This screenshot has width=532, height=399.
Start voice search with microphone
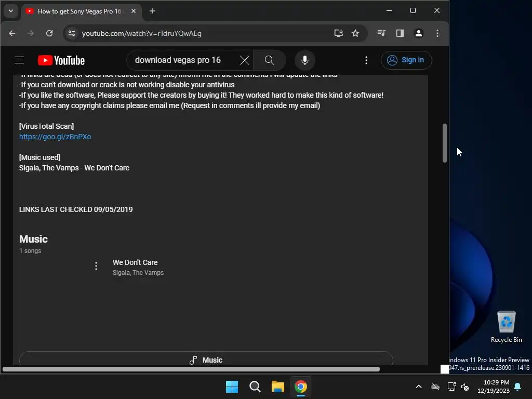tap(304, 60)
